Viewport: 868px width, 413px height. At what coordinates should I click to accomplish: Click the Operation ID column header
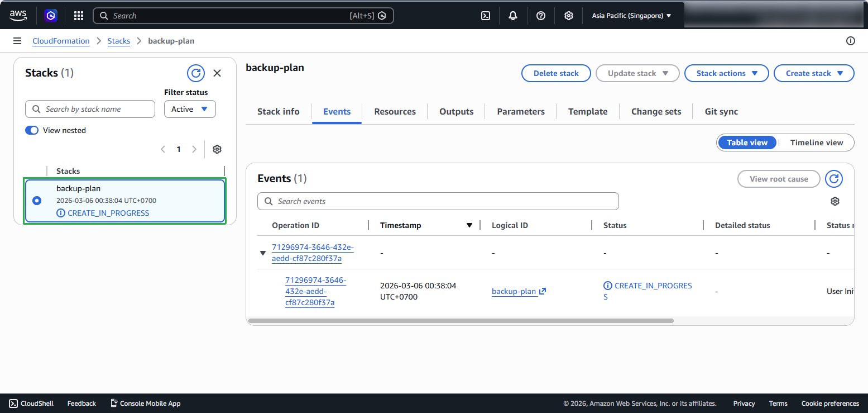tap(296, 225)
